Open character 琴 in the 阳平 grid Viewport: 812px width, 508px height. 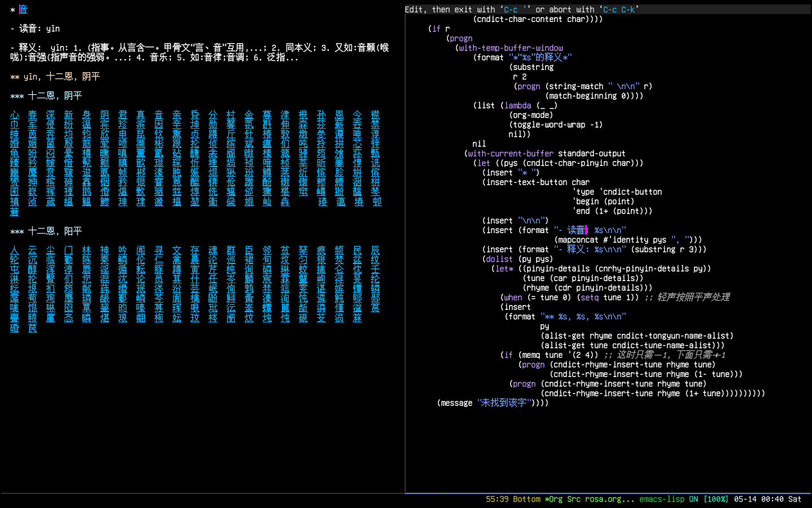(x=303, y=250)
